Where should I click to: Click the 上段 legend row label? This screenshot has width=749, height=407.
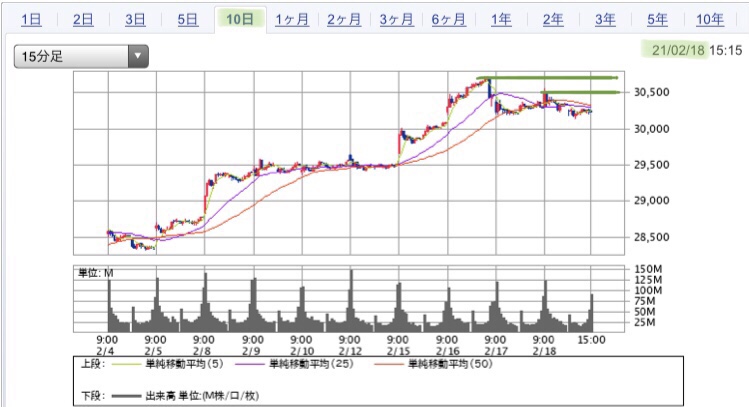click(x=92, y=364)
